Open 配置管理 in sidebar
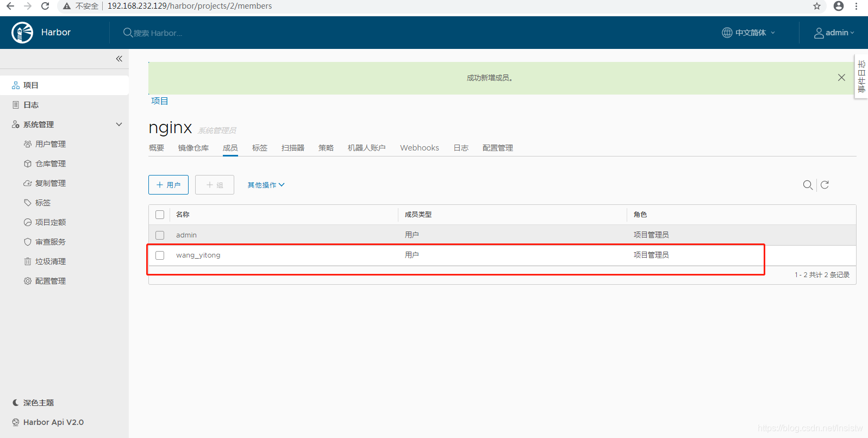The height and width of the screenshot is (438, 868). [50, 281]
